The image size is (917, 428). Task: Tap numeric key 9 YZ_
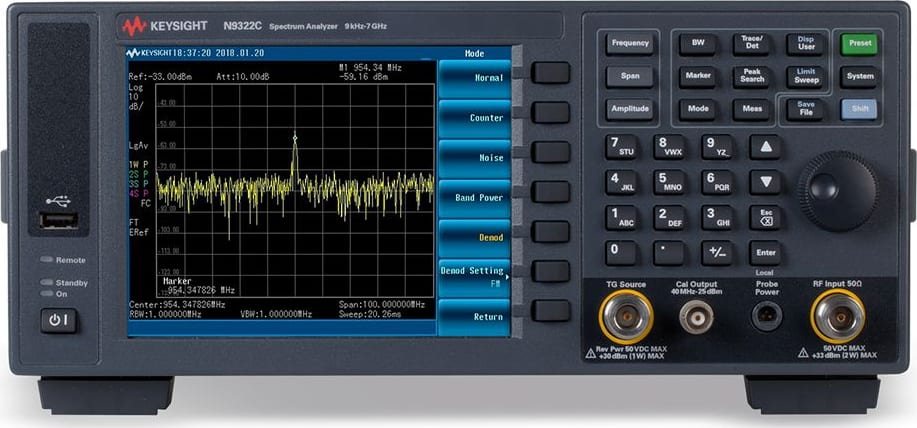[x=718, y=147]
